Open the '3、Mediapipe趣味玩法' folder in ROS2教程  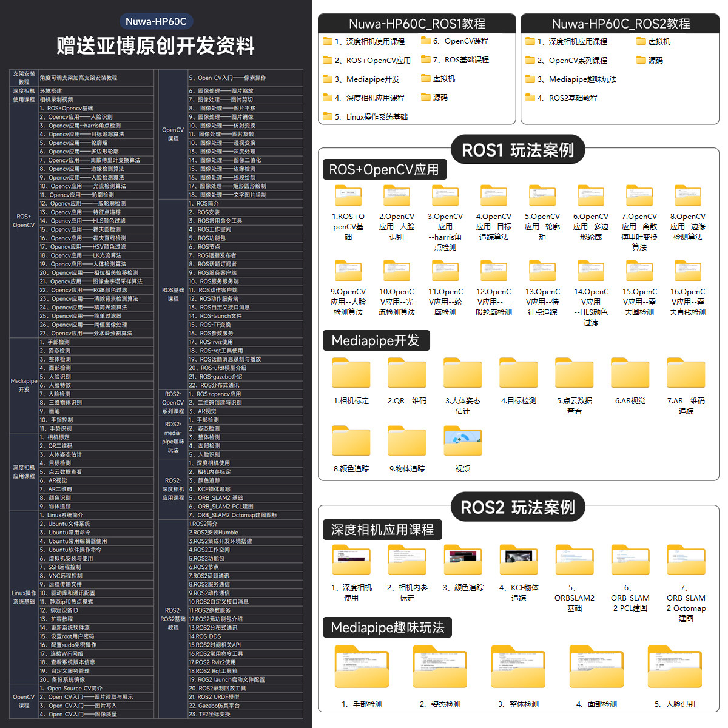[x=571, y=79]
